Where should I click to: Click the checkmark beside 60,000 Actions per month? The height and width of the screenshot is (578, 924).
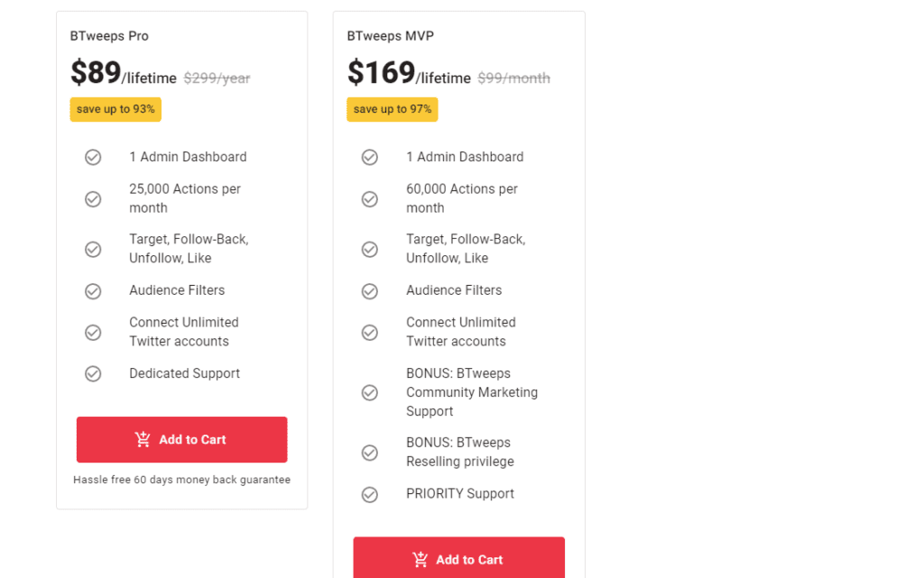(370, 199)
